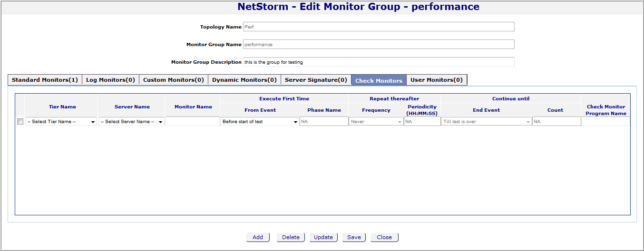
Task: Click the Phase Name NA field
Action: (x=324, y=122)
